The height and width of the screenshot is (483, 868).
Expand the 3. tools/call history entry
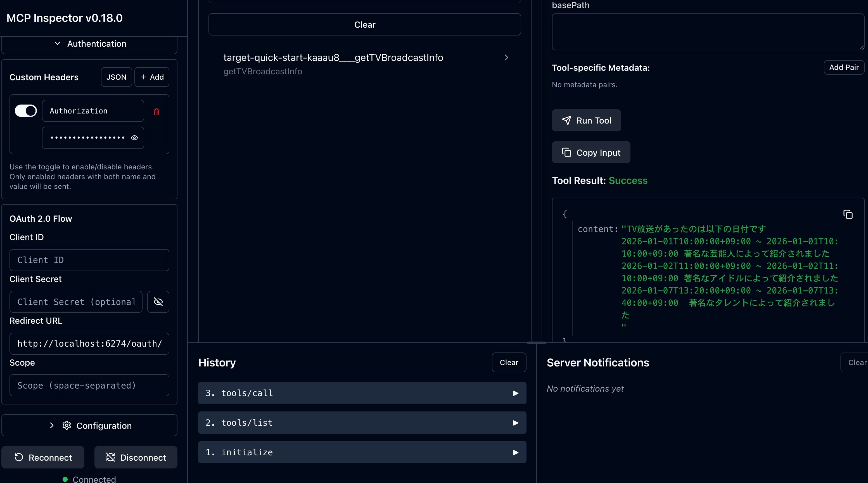pos(515,393)
